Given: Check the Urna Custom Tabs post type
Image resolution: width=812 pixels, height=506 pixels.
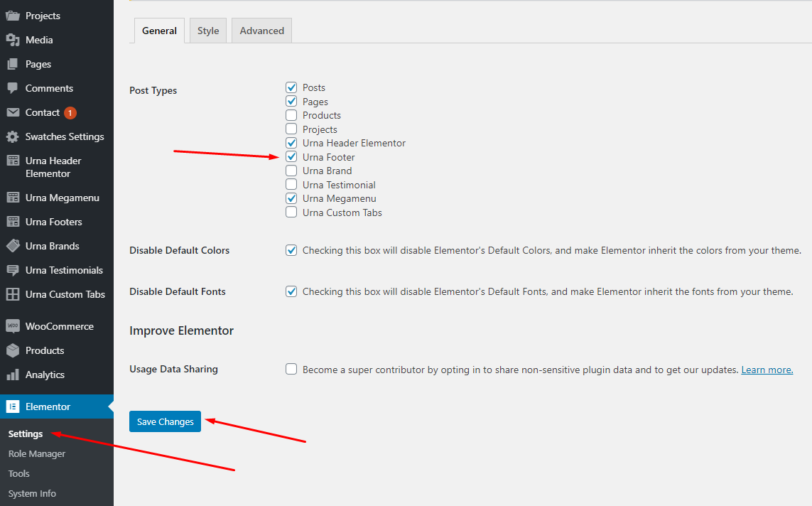Looking at the screenshot, I should [x=291, y=212].
